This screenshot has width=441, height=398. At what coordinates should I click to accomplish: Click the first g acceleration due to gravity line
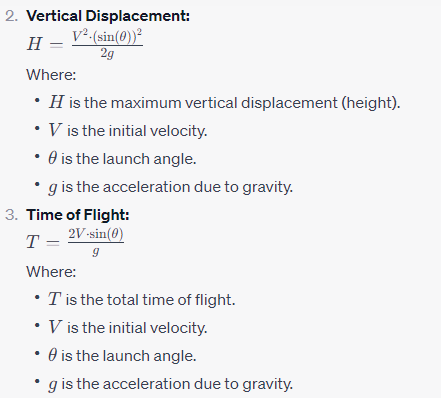tap(170, 187)
